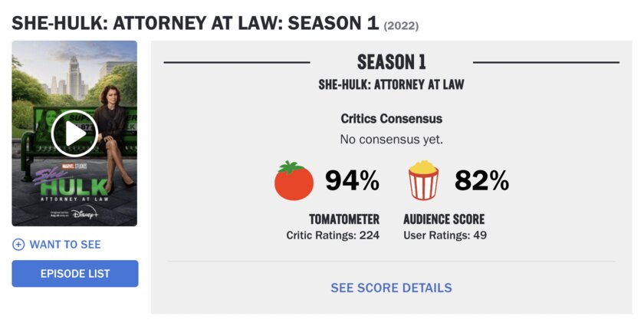644x326 pixels.
Task: Open See Score Details link
Action: click(392, 288)
